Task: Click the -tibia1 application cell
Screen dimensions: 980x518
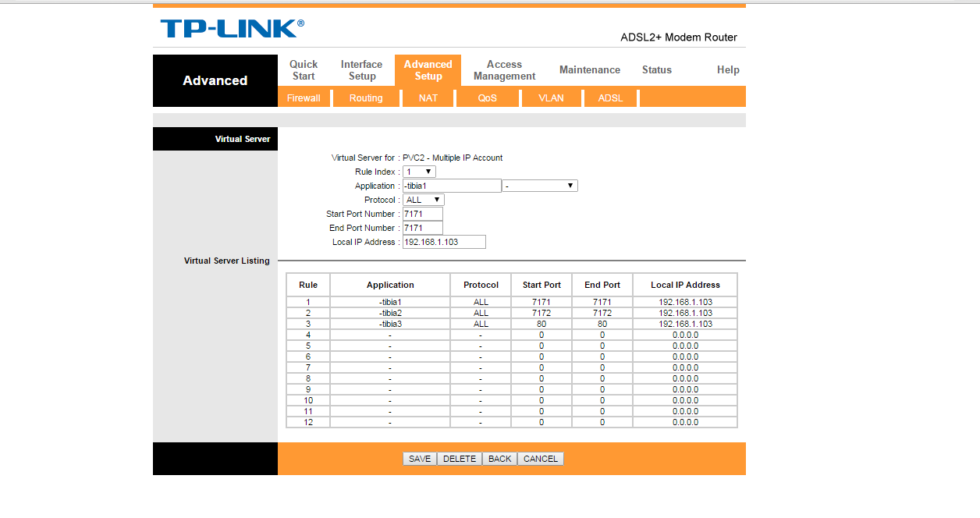Action: pos(390,302)
